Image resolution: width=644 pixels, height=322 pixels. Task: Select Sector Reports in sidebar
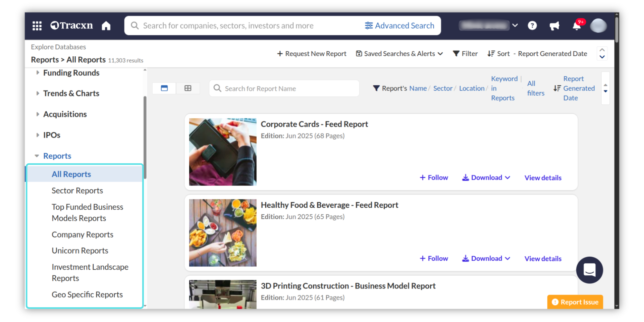click(77, 191)
